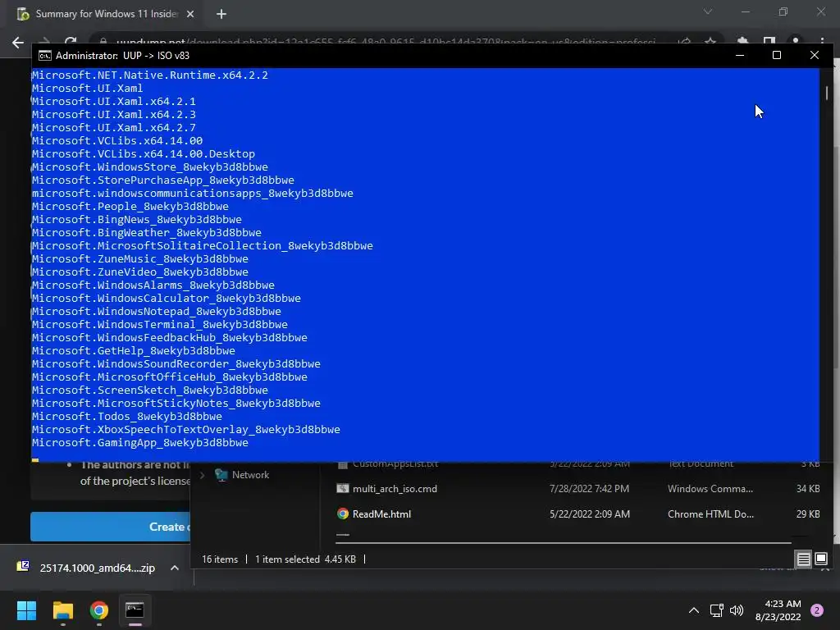Click the Chrome tab search dropdown arrow
Screen dimensions: 840x630
pyautogui.click(x=708, y=11)
